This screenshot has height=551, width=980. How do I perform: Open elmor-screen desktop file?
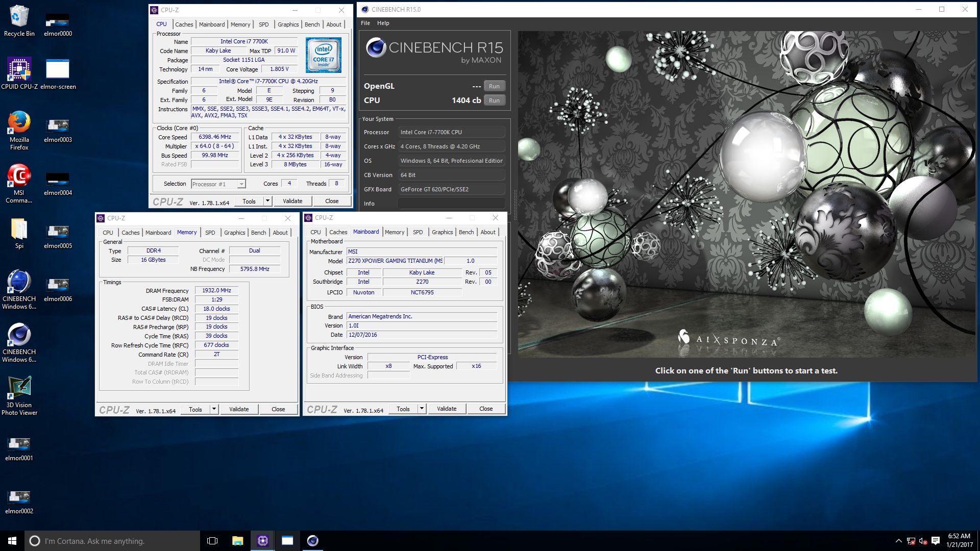tap(58, 74)
